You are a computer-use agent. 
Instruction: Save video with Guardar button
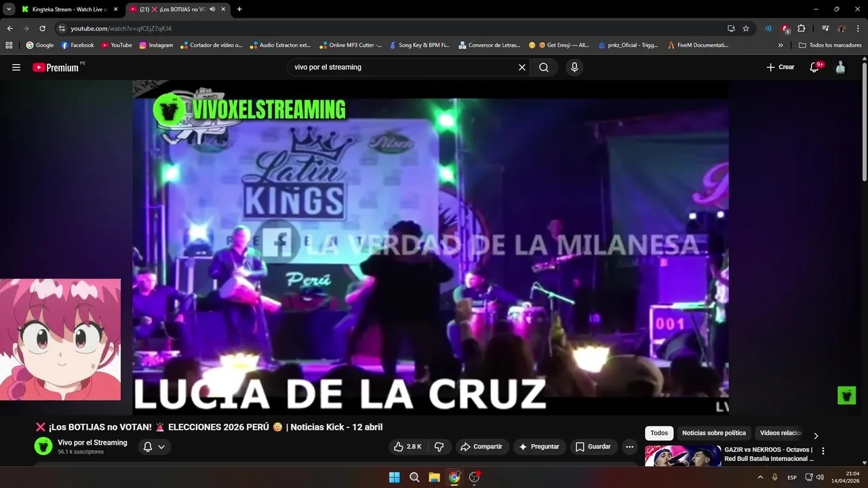[593, 447]
